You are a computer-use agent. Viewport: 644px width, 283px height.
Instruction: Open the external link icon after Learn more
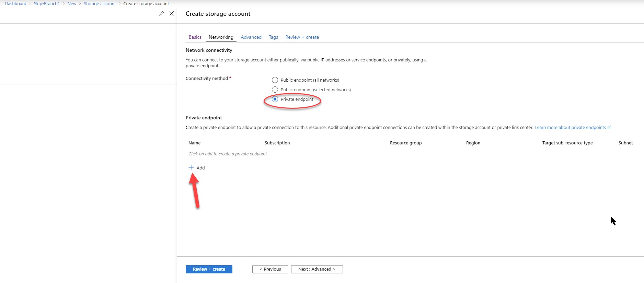[609, 127]
